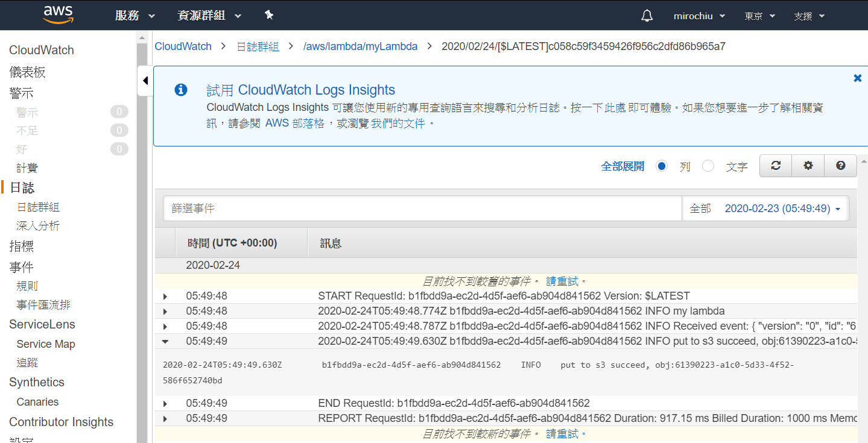Click the 日誌群組 breadcrumb link
Viewport: 868px width, 443px height.
(x=258, y=46)
